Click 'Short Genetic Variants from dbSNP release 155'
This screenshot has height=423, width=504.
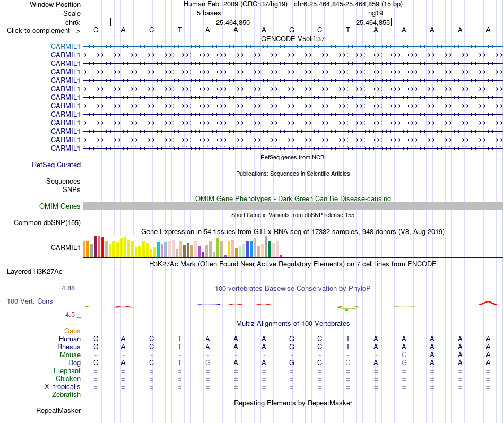[293, 215]
